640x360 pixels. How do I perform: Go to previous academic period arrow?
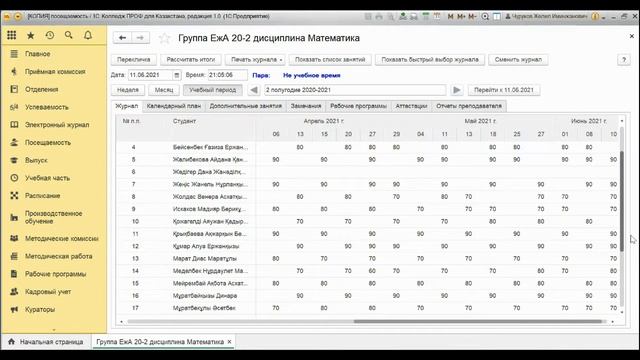(254, 90)
